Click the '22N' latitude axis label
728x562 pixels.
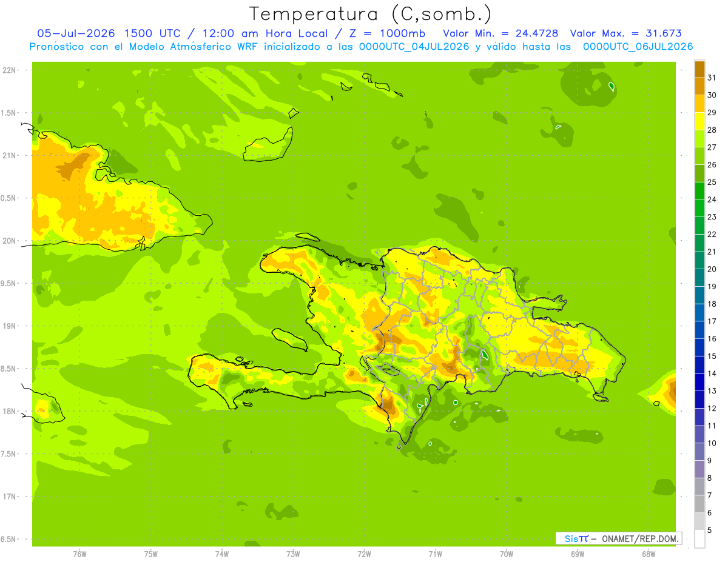tap(9, 70)
